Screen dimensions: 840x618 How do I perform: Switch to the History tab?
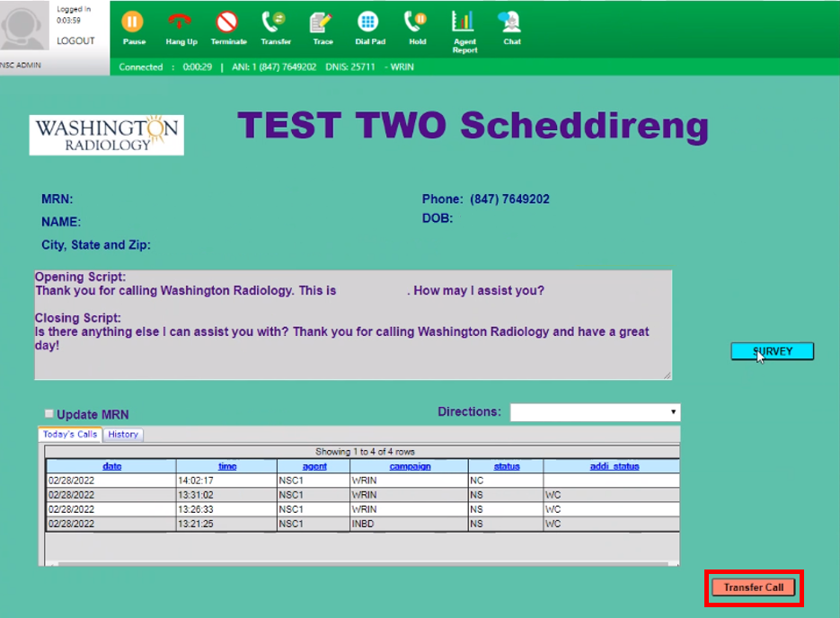click(x=123, y=435)
